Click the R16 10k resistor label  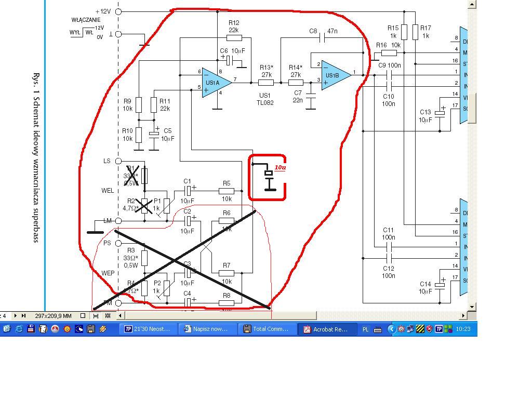click(388, 45)
